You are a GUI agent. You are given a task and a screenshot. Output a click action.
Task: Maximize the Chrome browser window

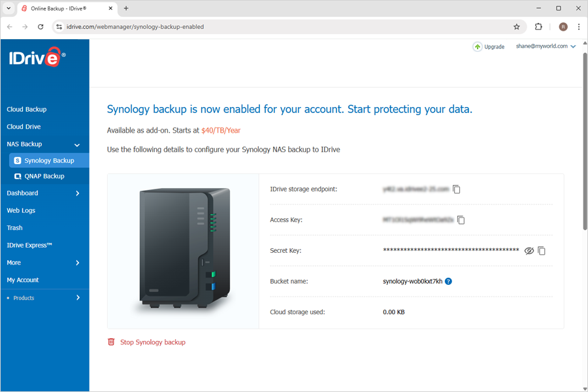pos(559,8)
